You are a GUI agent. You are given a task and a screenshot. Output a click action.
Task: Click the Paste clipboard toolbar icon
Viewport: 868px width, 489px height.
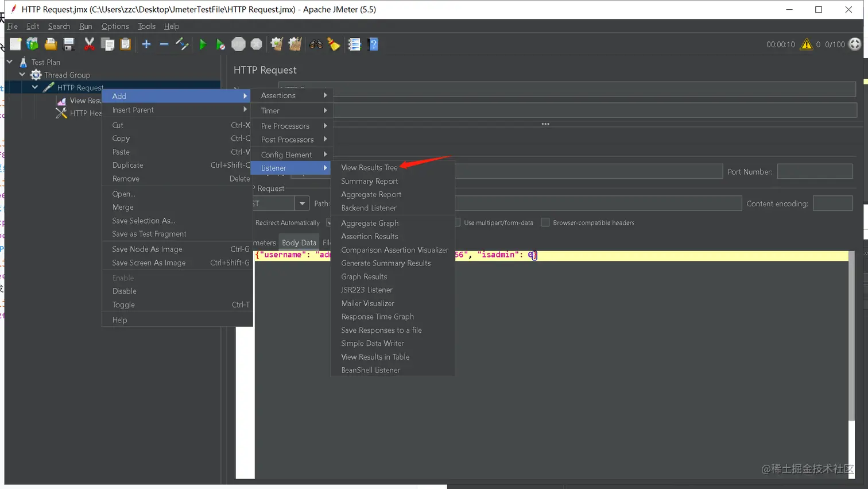pos(125,44)
